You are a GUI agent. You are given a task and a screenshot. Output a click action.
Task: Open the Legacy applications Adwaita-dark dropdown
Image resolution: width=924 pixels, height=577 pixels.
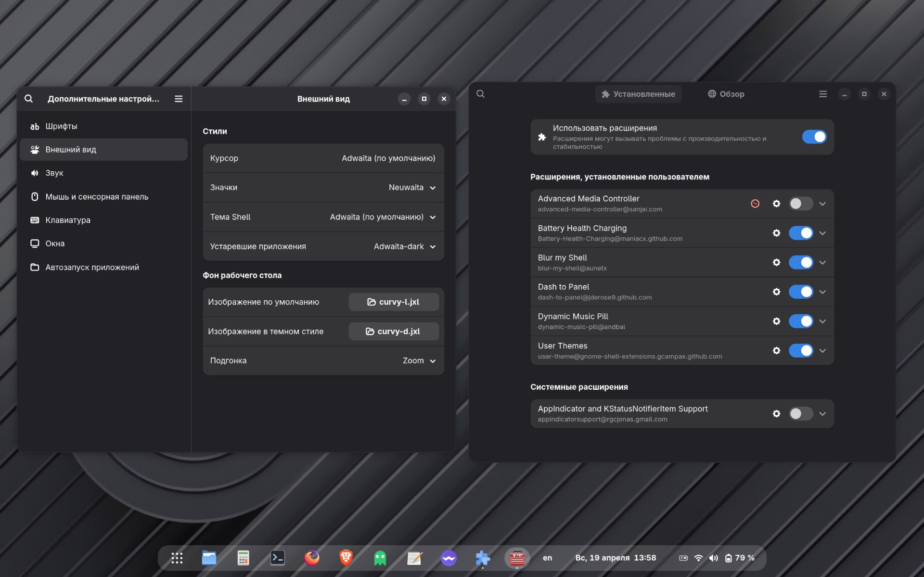(x=404, y=246)
